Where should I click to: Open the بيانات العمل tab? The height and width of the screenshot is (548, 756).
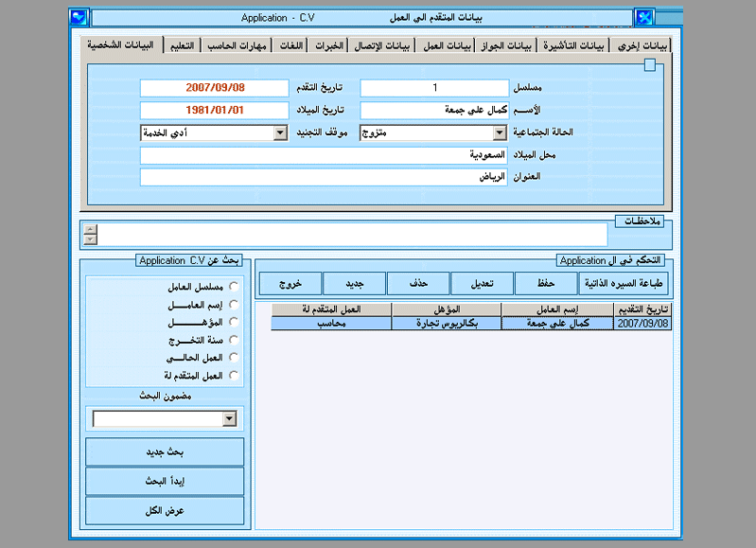tap(447, 46)
